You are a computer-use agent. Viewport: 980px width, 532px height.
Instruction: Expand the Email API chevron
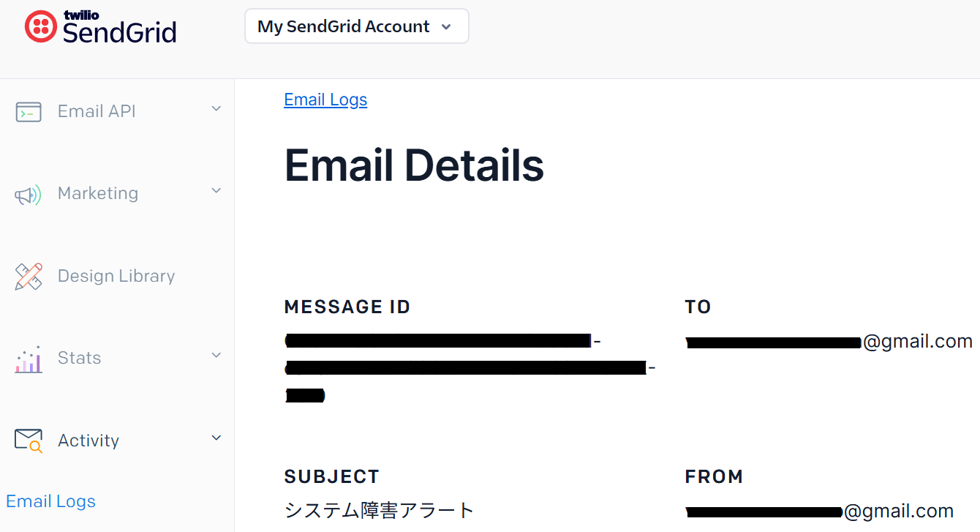(x=216, y=109)
